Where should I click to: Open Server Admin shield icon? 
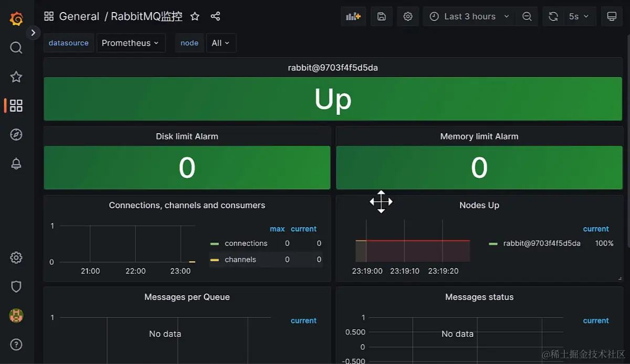click(16, 286)
